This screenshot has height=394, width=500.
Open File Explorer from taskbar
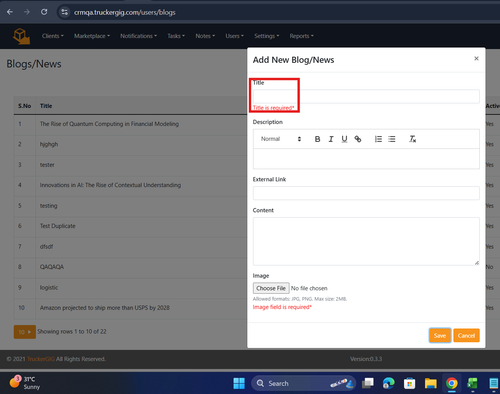tap(431, 383)
